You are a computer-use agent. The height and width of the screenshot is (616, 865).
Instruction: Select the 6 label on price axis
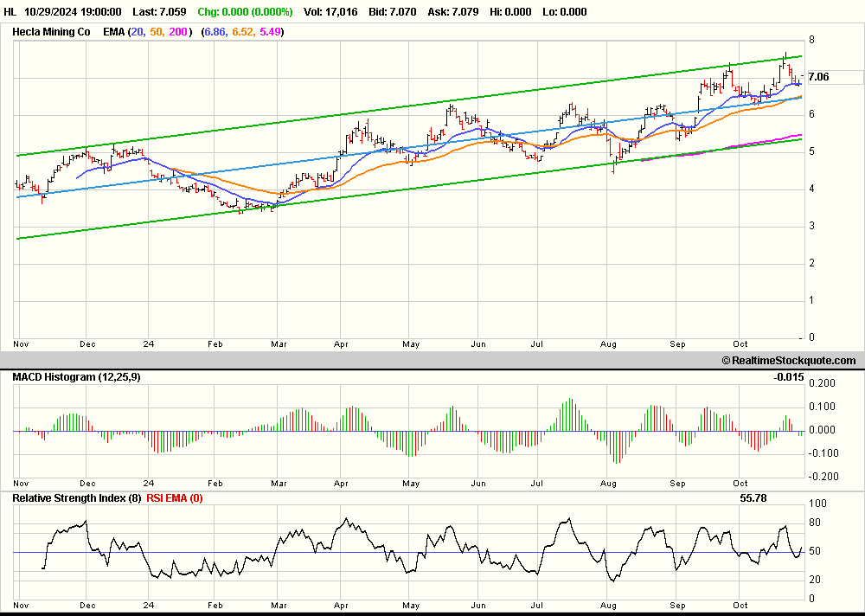coord(811,114)
